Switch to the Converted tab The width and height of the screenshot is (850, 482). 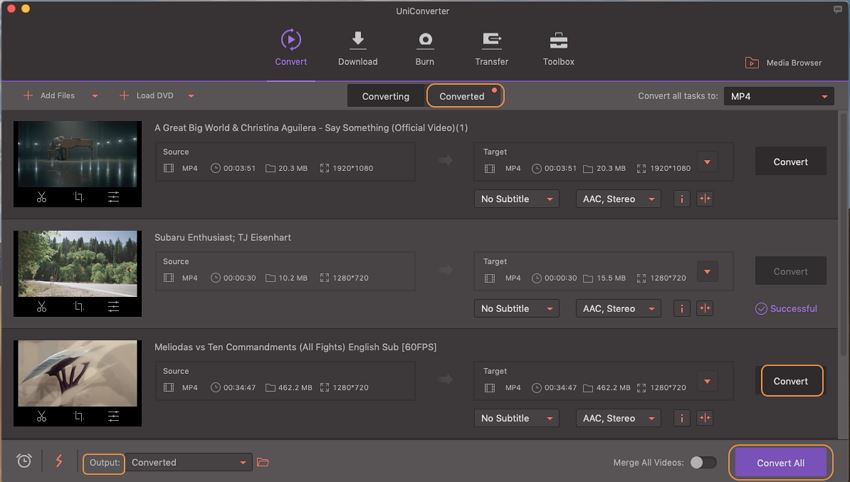point(463,96)
